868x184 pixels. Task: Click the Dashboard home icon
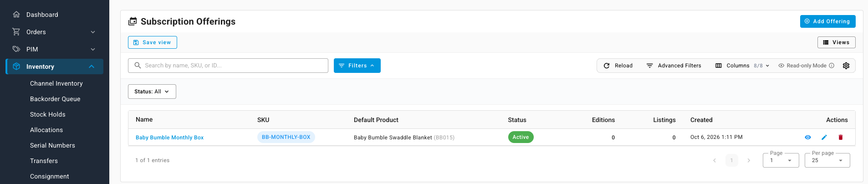click(16, 15)
